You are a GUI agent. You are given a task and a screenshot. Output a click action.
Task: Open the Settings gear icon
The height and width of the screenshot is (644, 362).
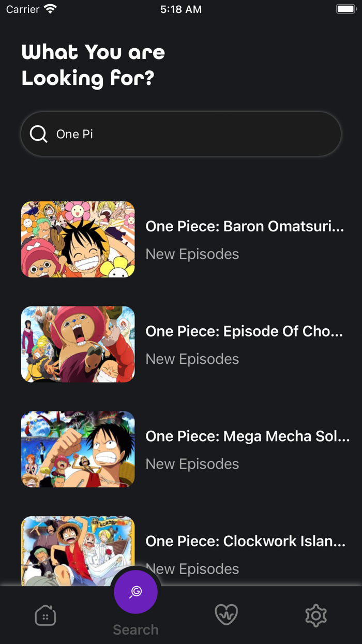(x=316, y=616)
